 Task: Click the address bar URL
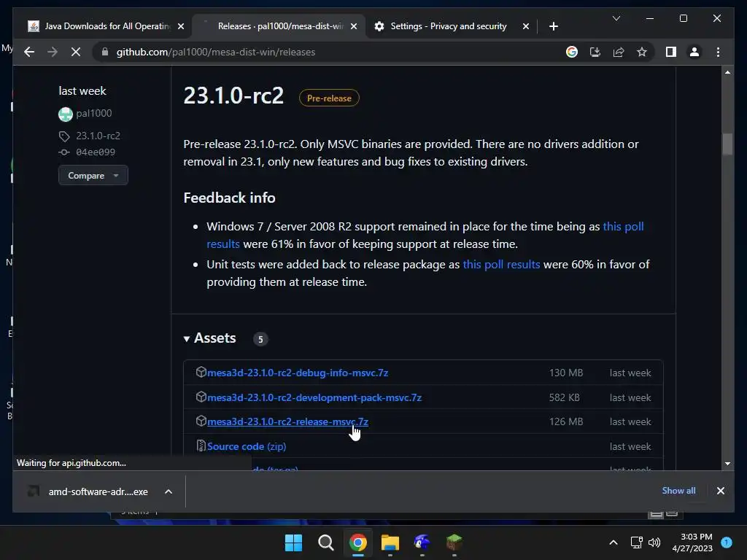pyautogui.click(x=216, y=52)
